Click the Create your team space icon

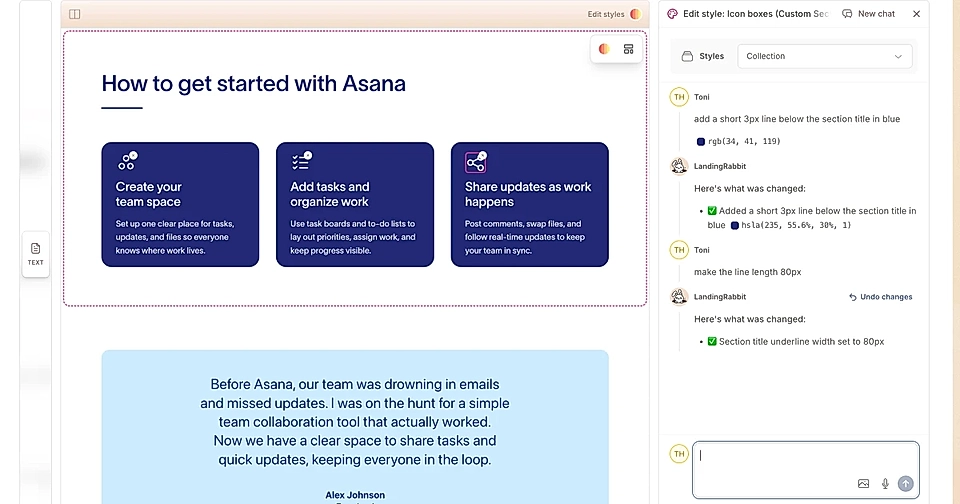[127, 161]
